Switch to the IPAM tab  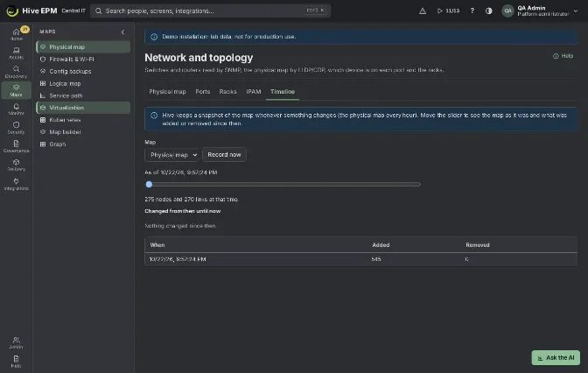(254, 92)
